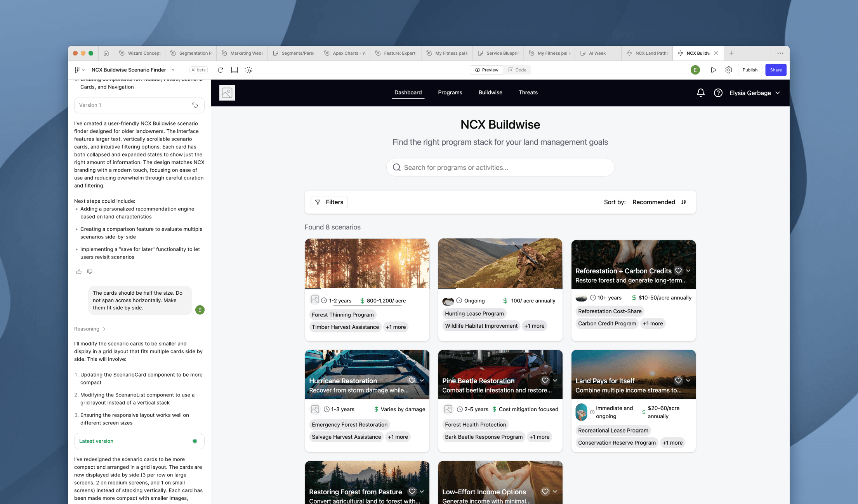Switch to the Programs nav tab
858x504 pixels.
pos(450,92)
